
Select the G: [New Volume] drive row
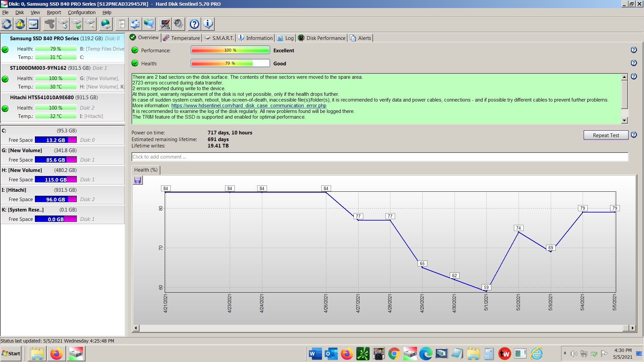63,155
